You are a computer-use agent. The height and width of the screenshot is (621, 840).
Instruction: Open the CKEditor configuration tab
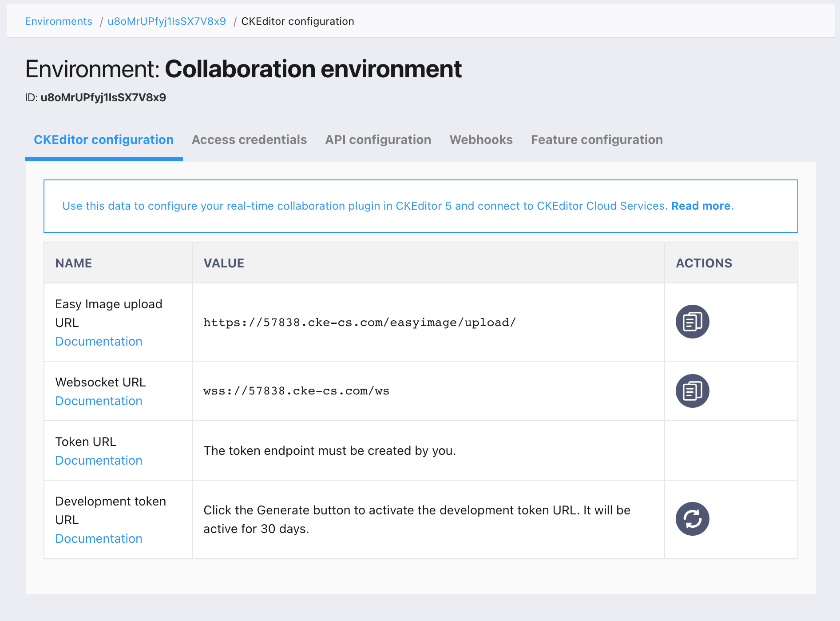click(x=103, y=139)
